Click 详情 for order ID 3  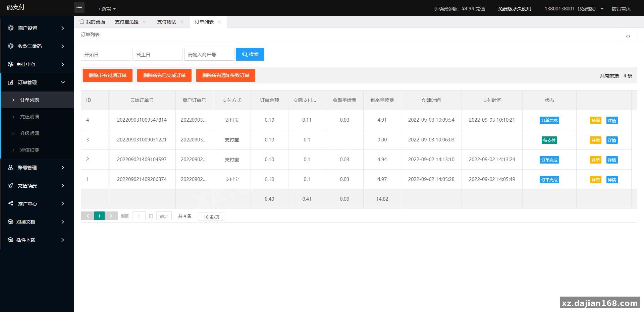point(612,140)
